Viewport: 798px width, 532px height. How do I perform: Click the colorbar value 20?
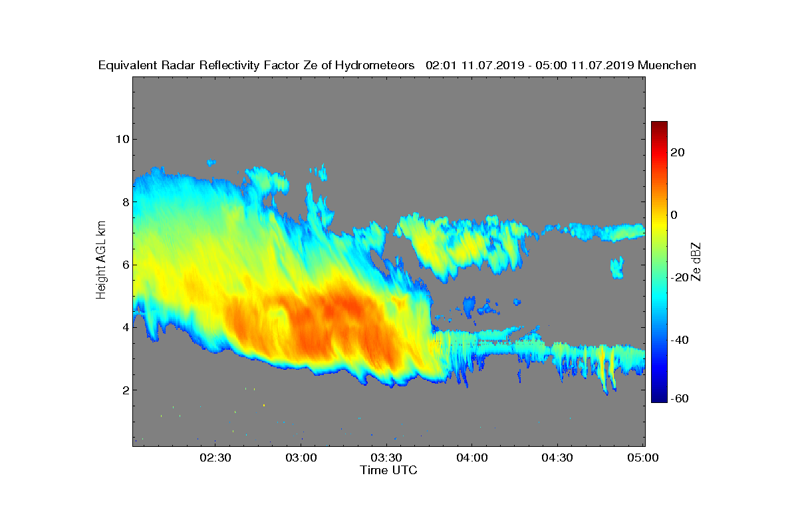(x=678, y=152)
